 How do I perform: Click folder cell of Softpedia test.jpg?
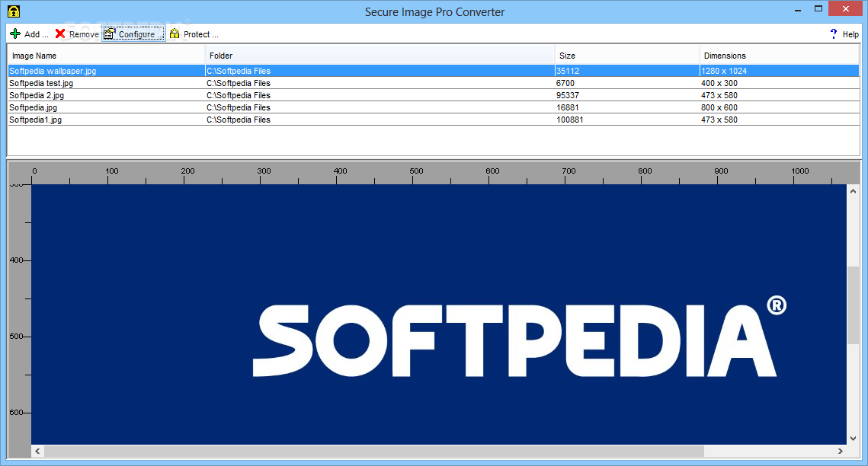239,83
